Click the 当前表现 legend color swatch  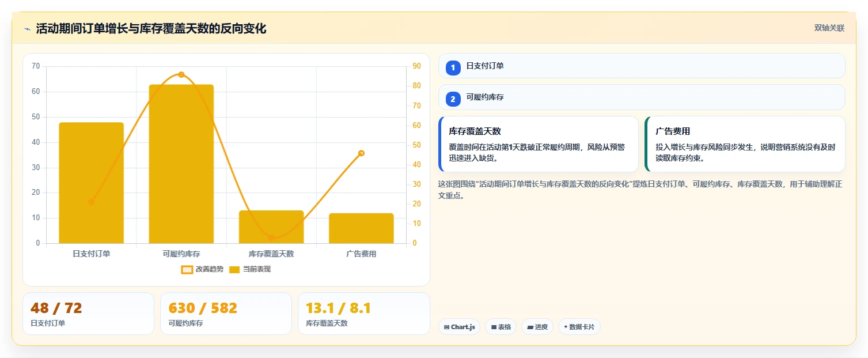coord(234,270)
